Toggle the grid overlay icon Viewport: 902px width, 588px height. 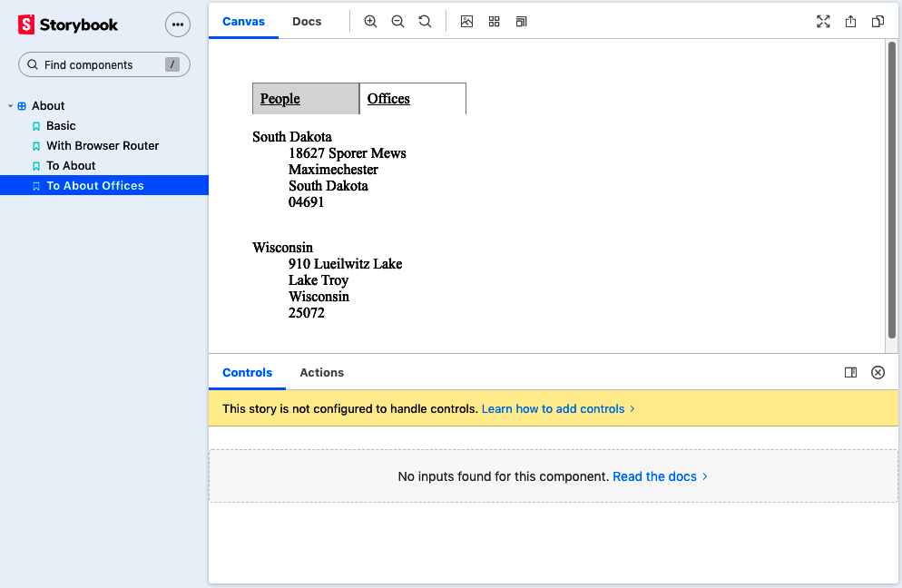[x=494, y=22]
